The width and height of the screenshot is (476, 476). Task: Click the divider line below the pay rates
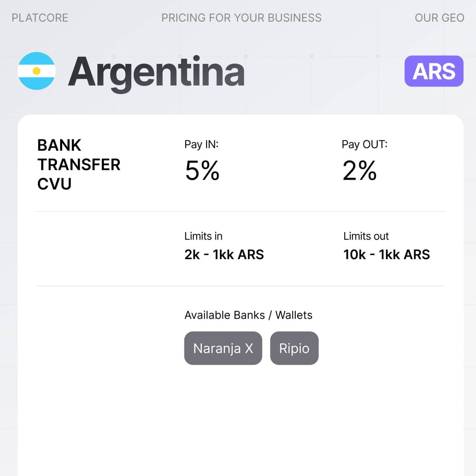pos(240,212)
